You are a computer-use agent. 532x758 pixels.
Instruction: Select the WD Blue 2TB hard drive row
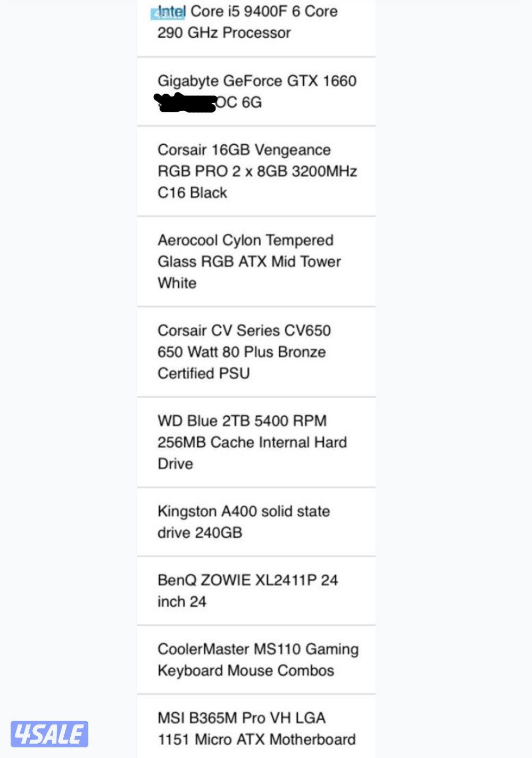pyautogui.click(x=256, y=442)
